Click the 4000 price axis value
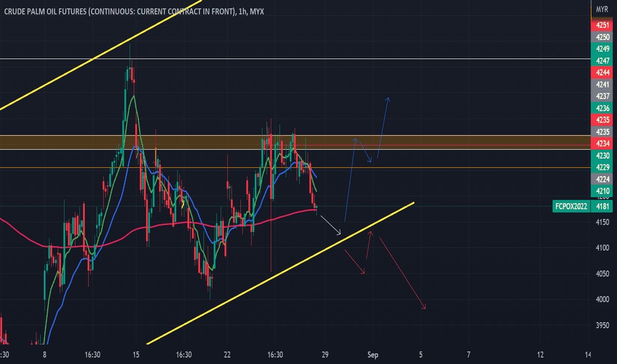This screenshot has width=617, height=364. point(602,299)
